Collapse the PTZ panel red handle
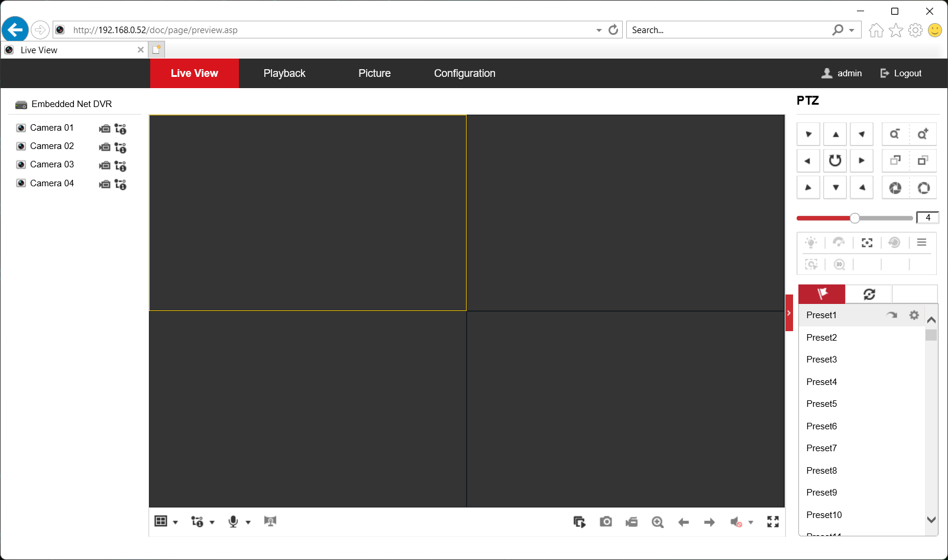 (789, 313)
